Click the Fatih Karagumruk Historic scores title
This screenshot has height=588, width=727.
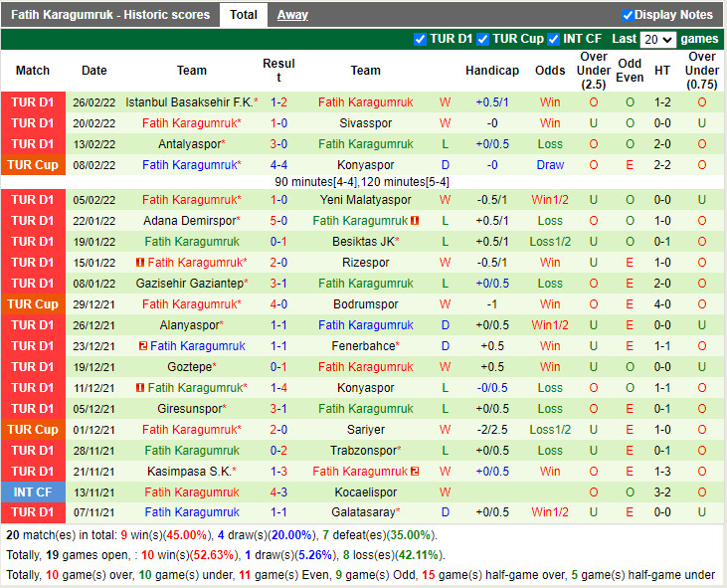pos(110,15)
